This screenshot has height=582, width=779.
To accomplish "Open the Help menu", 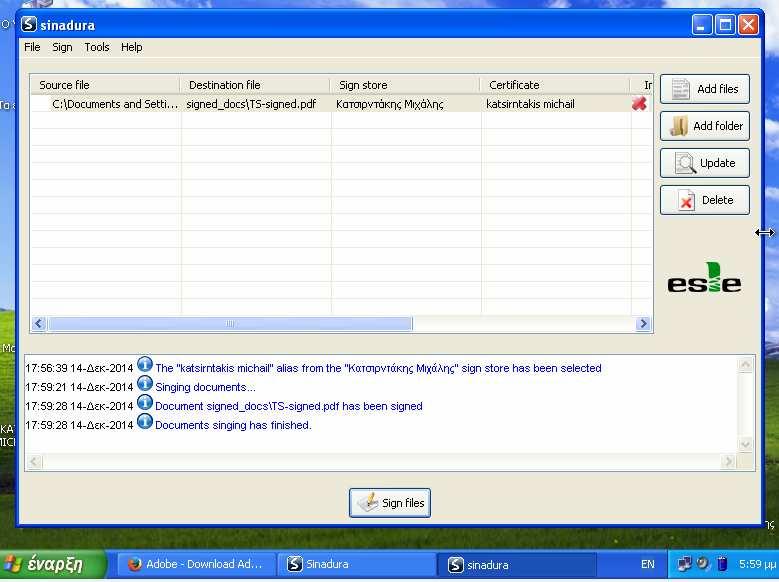I will [132, 47].
